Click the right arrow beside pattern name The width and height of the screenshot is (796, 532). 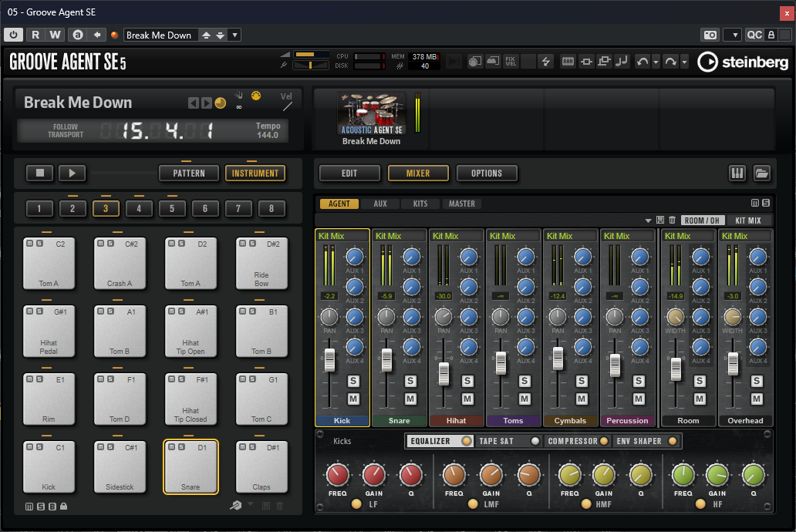pyautogui.click(x=206, y=103)
